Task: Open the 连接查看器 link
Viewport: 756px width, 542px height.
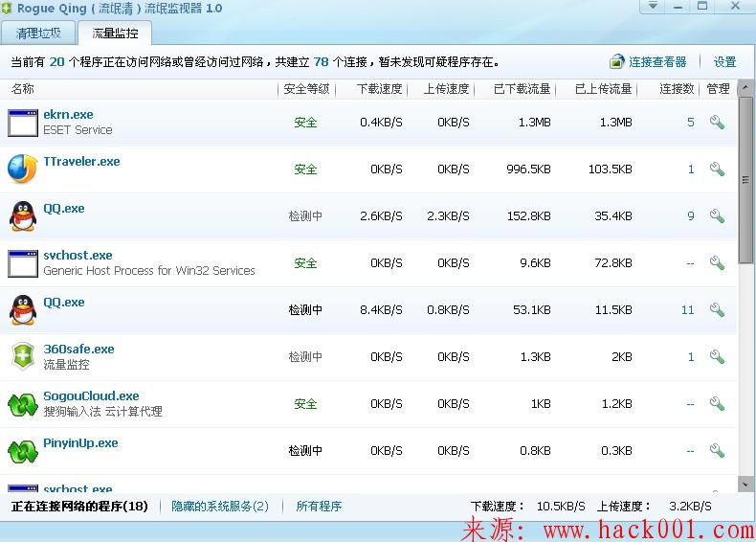Action: coord(657,62)
